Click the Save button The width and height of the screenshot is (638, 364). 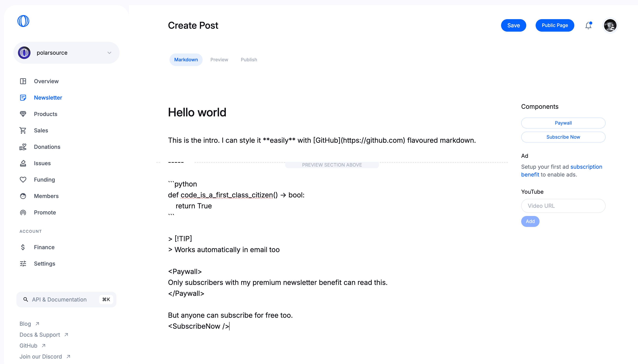click(514, 25)
